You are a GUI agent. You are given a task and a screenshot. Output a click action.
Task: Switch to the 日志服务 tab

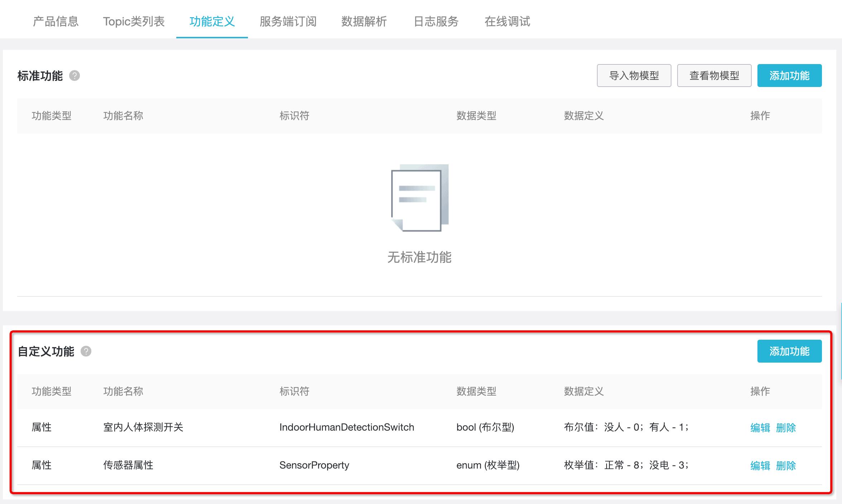(x=436, y=21)
